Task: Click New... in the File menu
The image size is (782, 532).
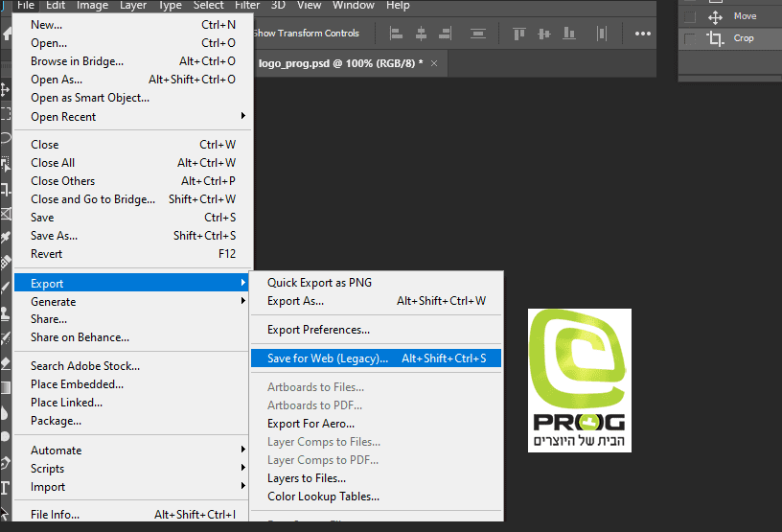Action: pos(133,25)
